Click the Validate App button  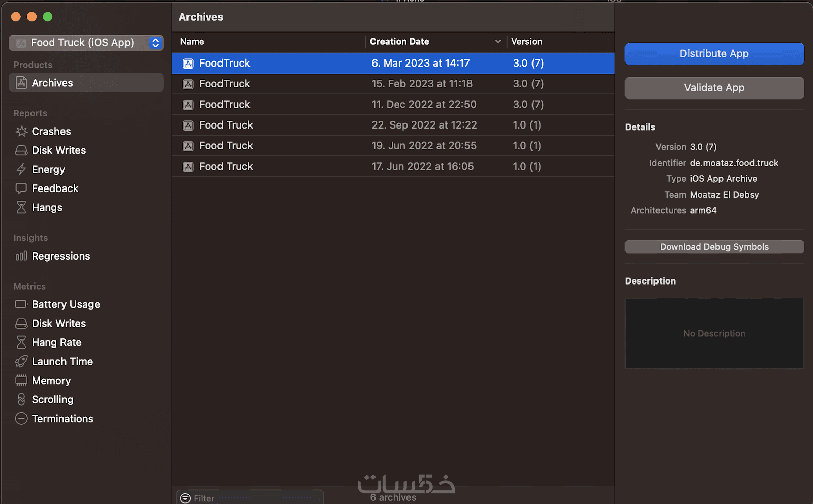(x=714, y=88)
